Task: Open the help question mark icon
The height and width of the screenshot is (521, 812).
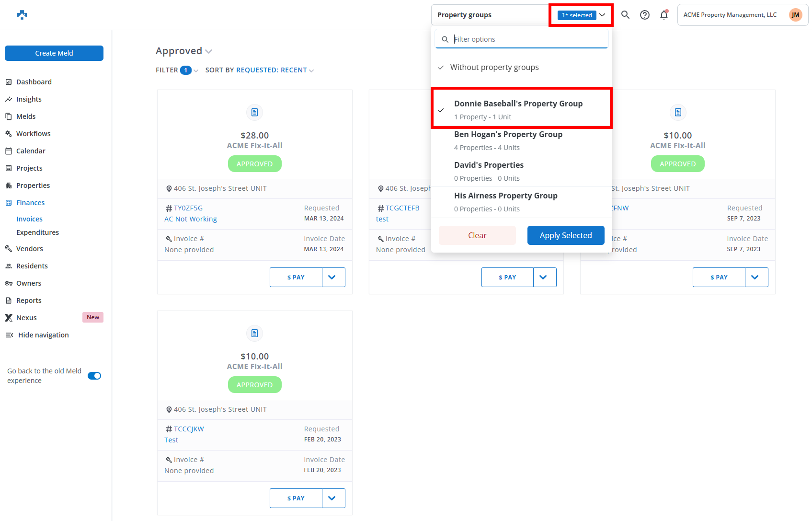Action: point(645,15)
